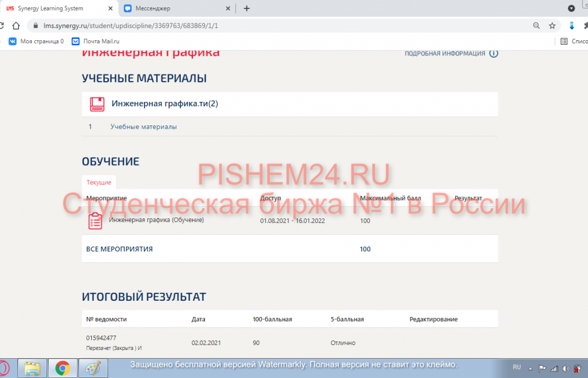Bookmark this page with the star icon
The width and height of the screenshot is (588, 378).
(552, 26)
